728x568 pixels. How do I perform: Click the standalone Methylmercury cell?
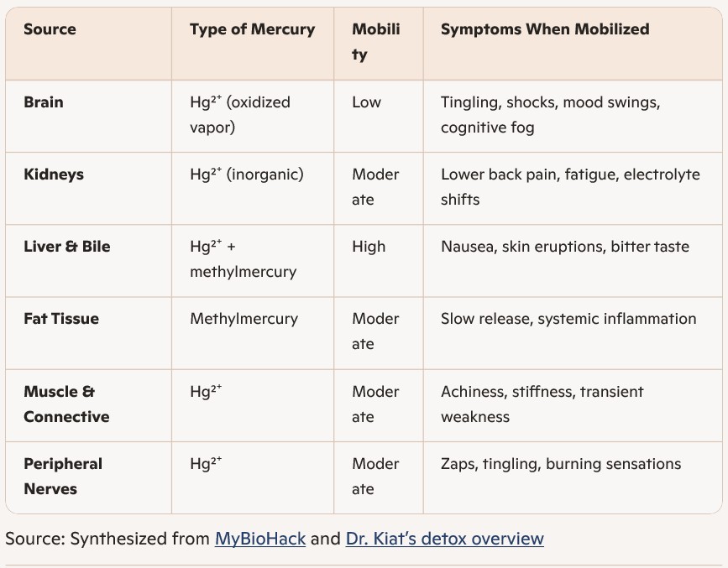[244, 319]
